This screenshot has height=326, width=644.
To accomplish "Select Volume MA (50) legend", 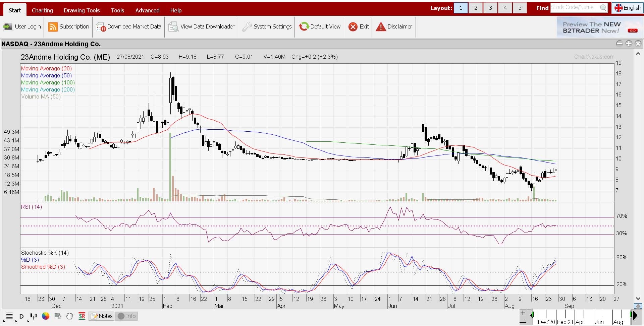I will [41, 96].
